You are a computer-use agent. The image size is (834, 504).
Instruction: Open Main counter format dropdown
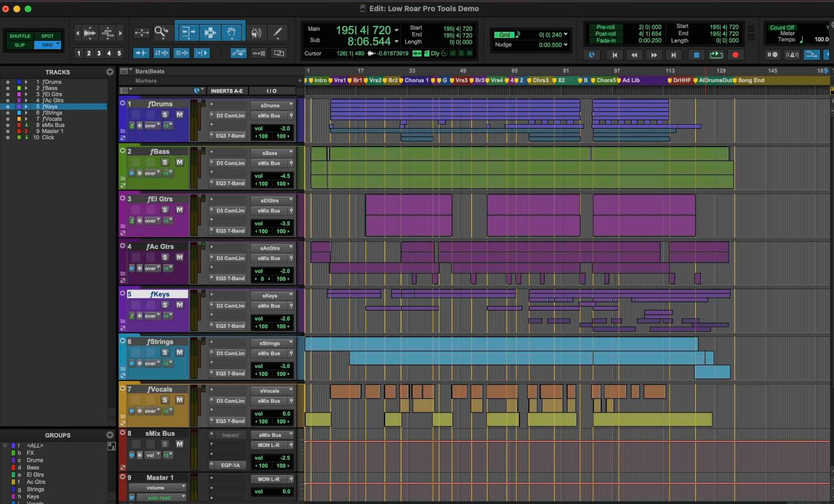click(397, 30)
